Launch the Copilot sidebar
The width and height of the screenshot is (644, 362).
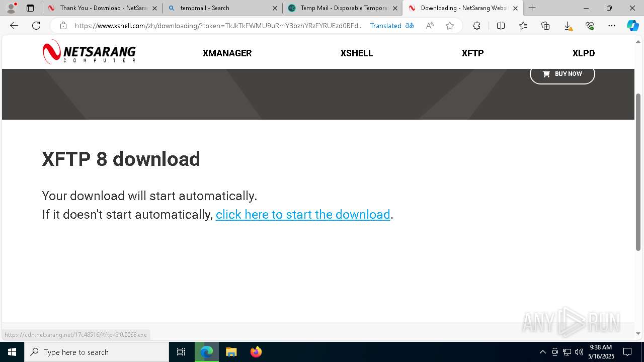pyautogui.click(x=632, y=26)
